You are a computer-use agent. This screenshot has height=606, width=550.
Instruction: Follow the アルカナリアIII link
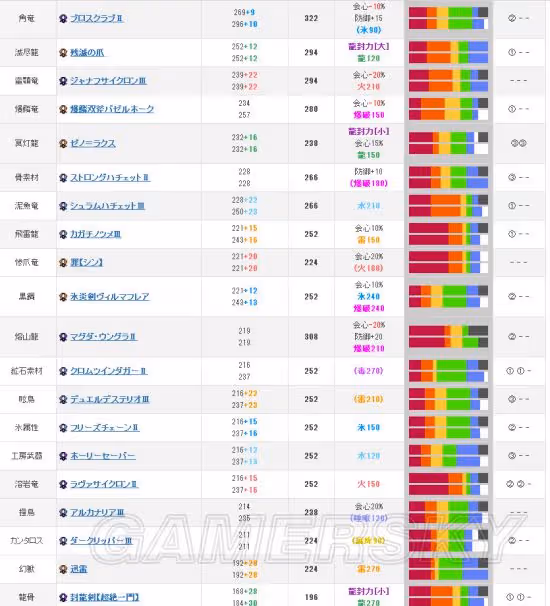(97, 512)
